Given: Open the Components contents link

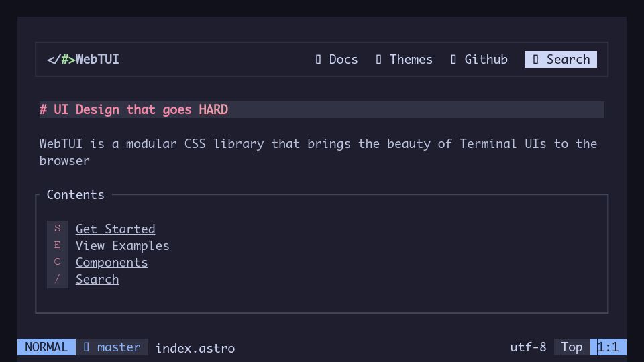Looking at the screenshot, I should click(x=112, y=262).
